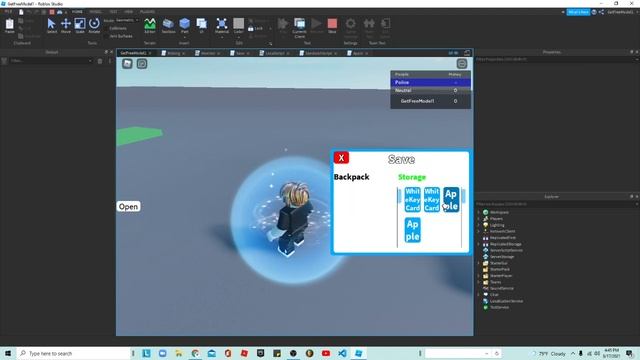Viewport: 640px width, 360px height.
Task: Select ServerStorage in Explorer
Action: pos(502,257)
